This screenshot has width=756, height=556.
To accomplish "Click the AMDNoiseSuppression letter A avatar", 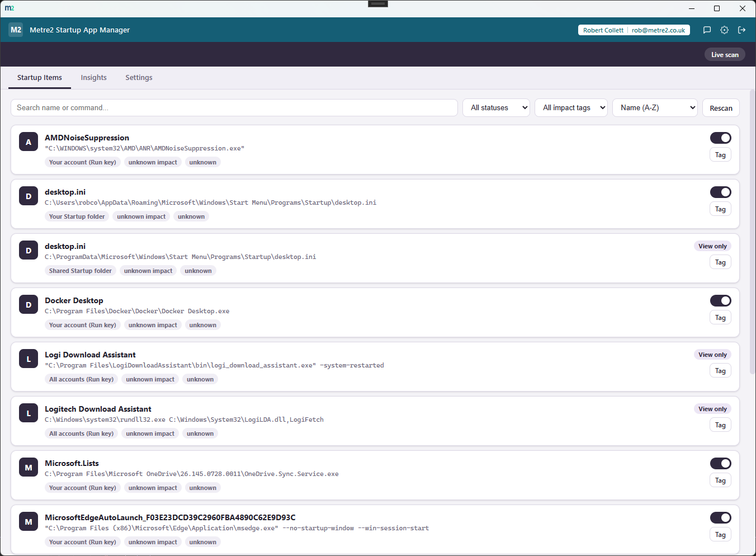I will pos(29,142).
